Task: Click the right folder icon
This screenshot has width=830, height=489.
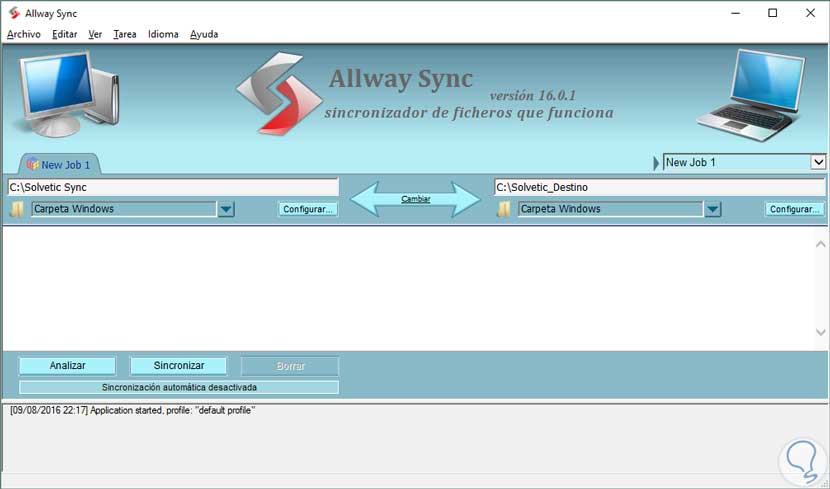Action: coord(503,209)
